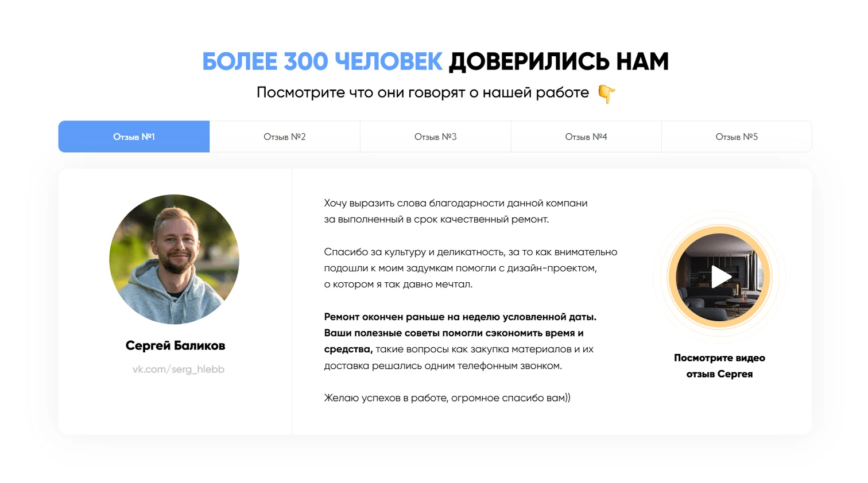The width and height of the screenshot is (868, 483).
Task: Click the video thumbnail with orange ring
Action: tap(719, 277)
